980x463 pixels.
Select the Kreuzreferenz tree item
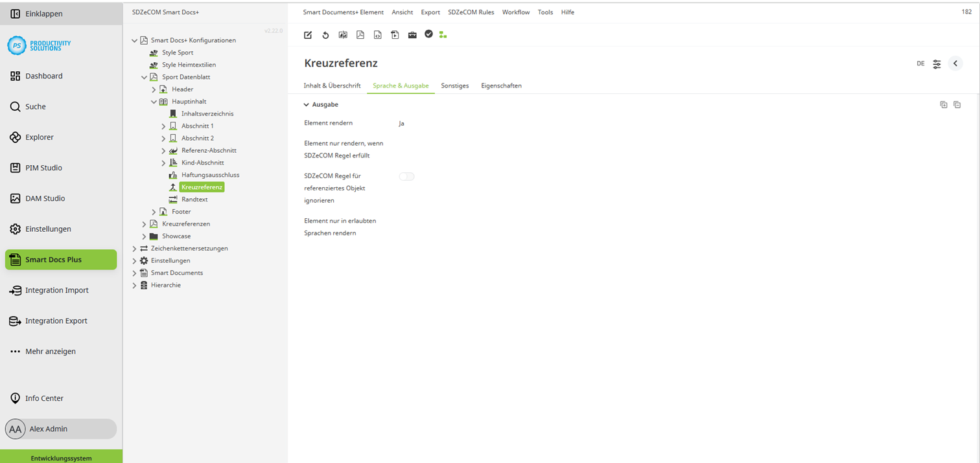(202, 187)
